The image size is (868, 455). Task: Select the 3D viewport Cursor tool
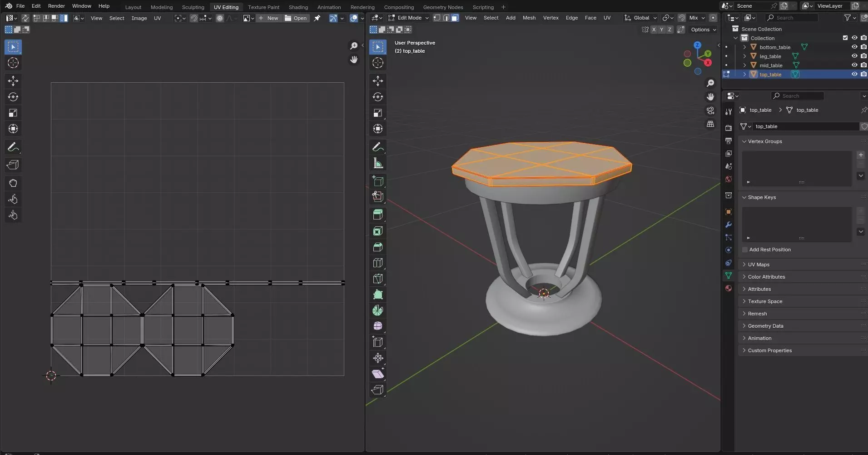(378, 63)
